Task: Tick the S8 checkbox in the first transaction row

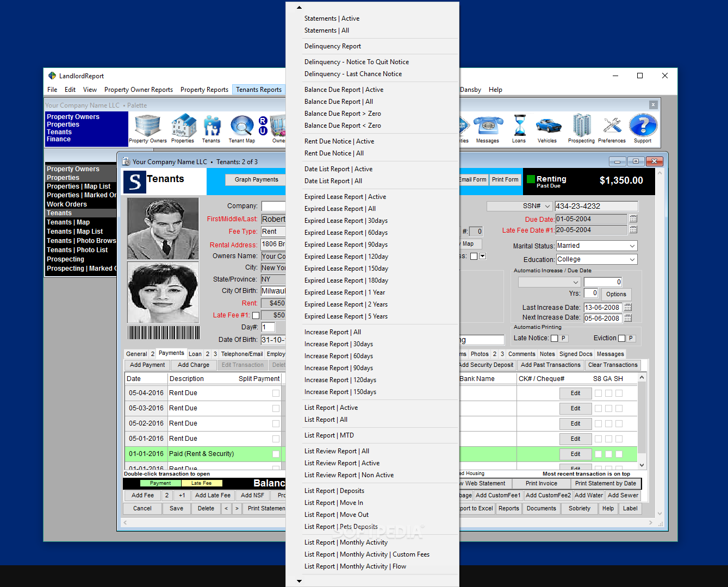Action: tap(598, 393)
